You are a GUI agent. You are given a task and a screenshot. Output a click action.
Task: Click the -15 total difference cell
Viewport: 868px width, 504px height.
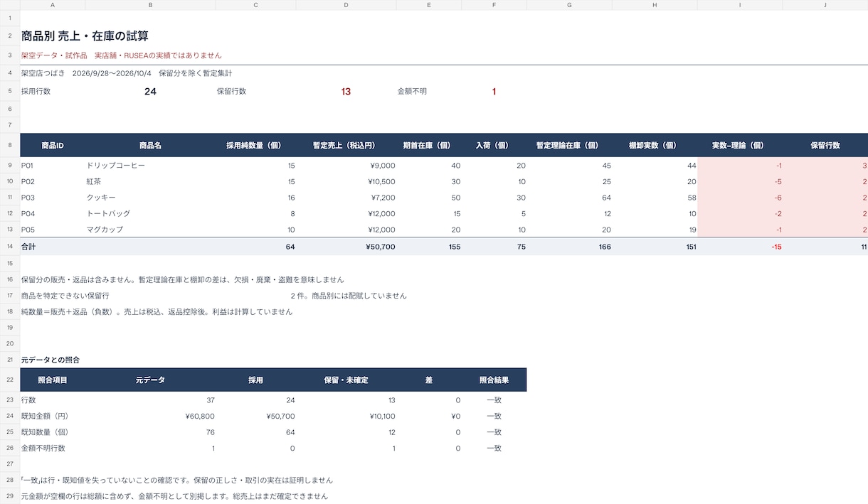click(x=741, y=247)
